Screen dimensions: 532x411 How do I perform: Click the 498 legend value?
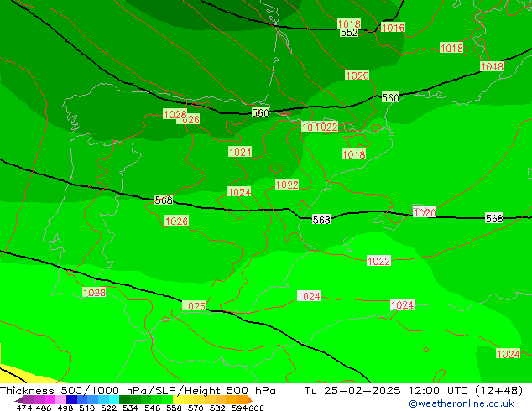(x=65, y=408)
